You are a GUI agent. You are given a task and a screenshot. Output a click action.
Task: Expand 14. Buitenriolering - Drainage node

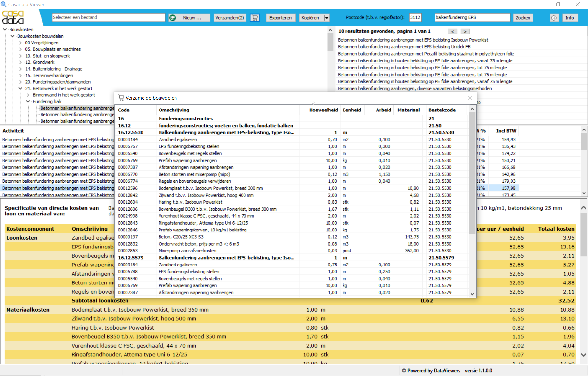point(20,69)
